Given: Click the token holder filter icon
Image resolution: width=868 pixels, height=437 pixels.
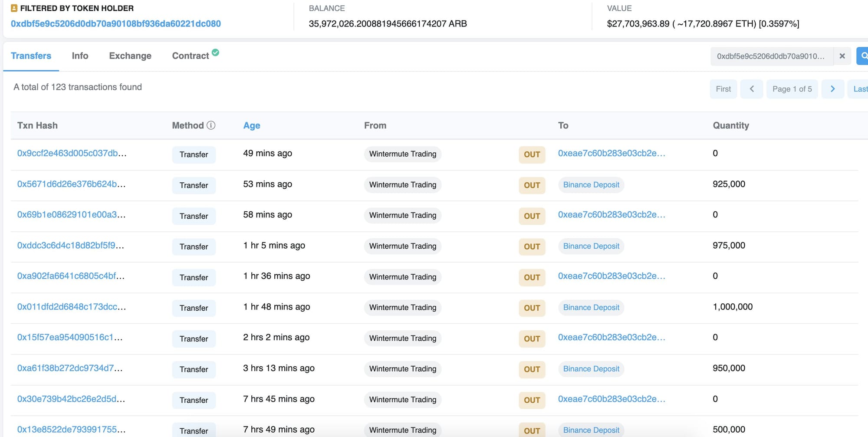Looking at the screenshot, I should (x=14, y=8).
